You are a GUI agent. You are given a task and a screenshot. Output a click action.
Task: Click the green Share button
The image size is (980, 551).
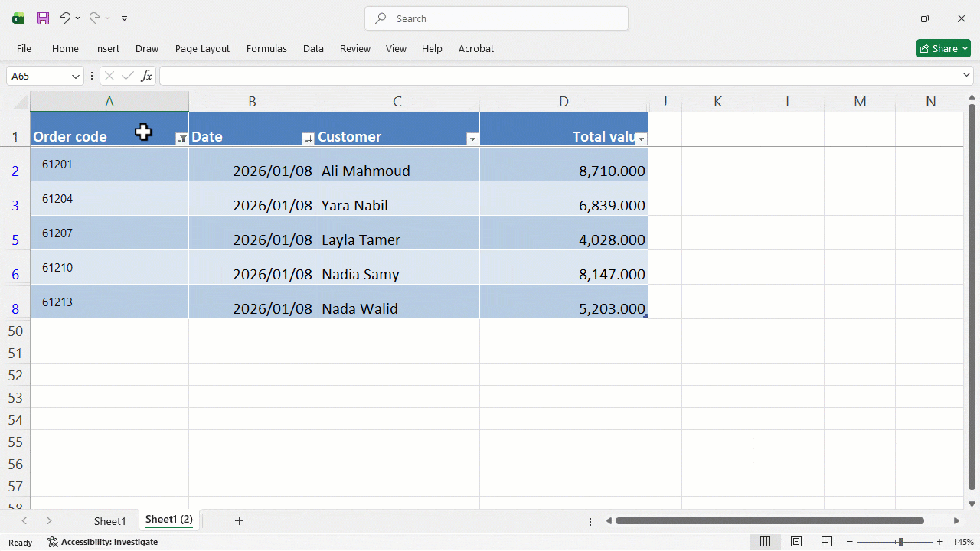point(943,48)
